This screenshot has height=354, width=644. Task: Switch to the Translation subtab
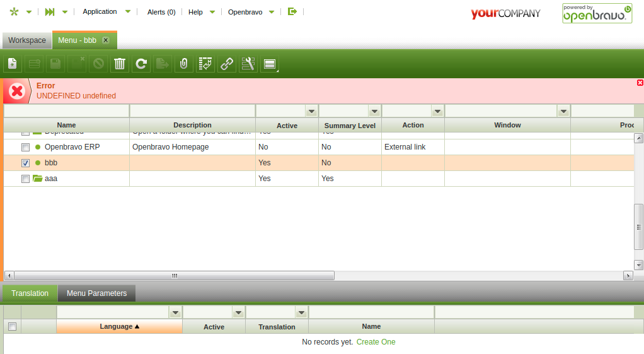pyautogui.click(x=30, y=293)
